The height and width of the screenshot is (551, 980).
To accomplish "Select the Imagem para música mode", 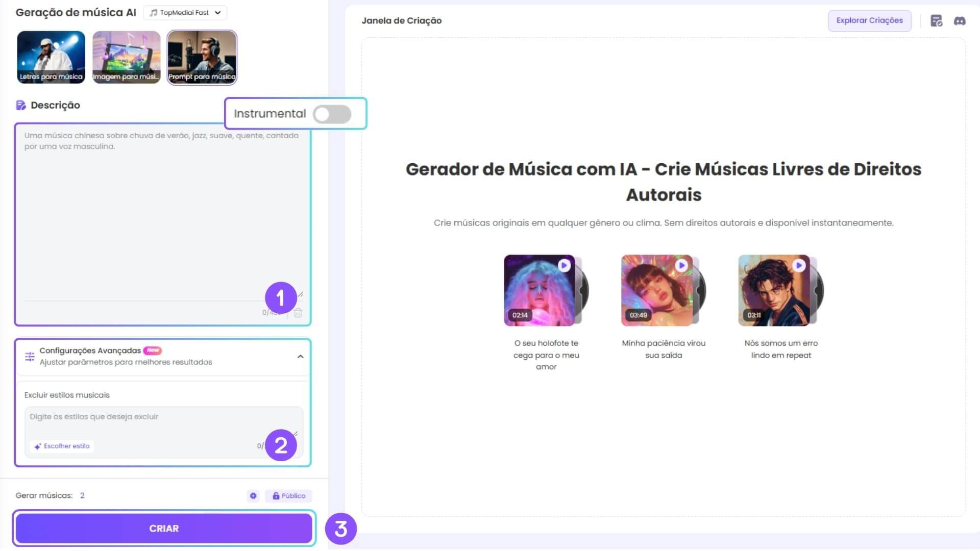I will (x=126, y=57).
